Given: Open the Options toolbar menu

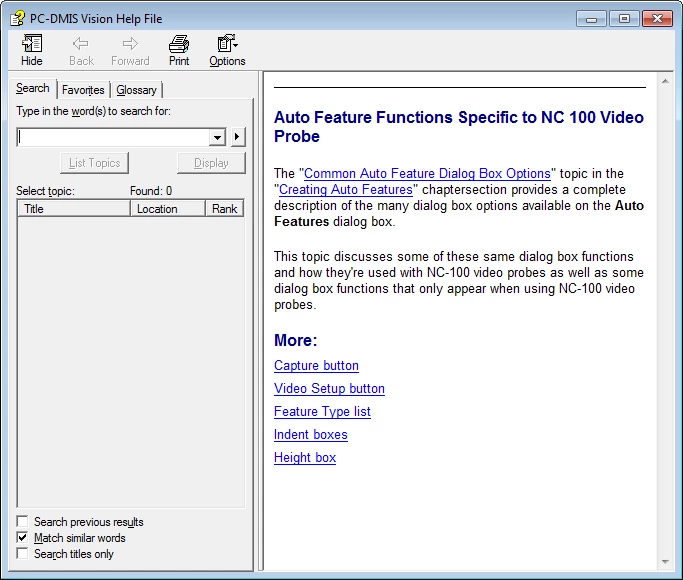Looking at the screenshot, I should [227, 51].
